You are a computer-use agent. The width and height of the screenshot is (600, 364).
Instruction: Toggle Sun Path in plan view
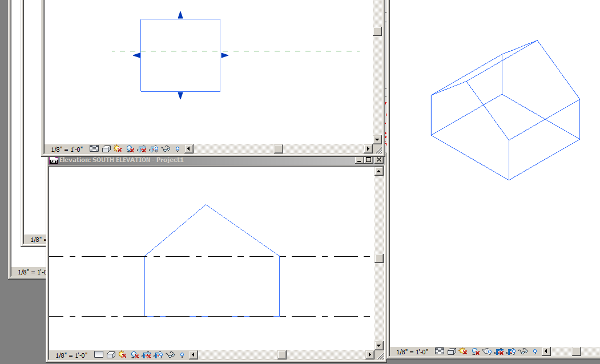[118, 148]
